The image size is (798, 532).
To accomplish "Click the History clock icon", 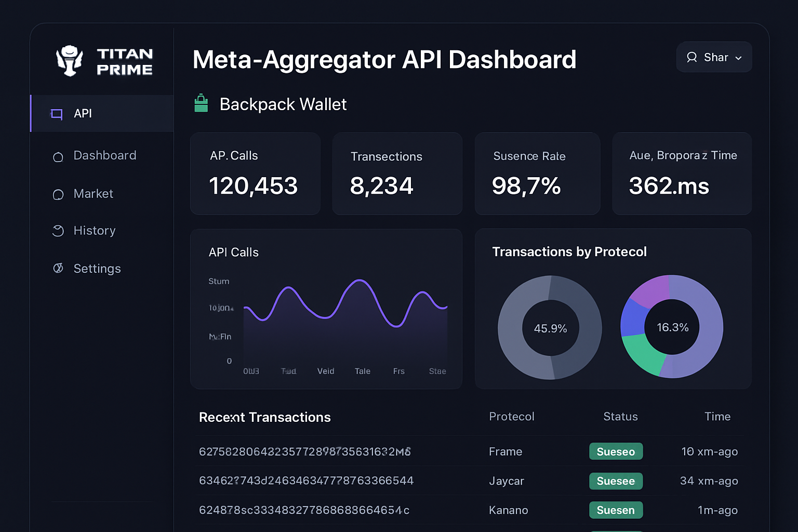I will pyautogui.click(x=58, y=231).
